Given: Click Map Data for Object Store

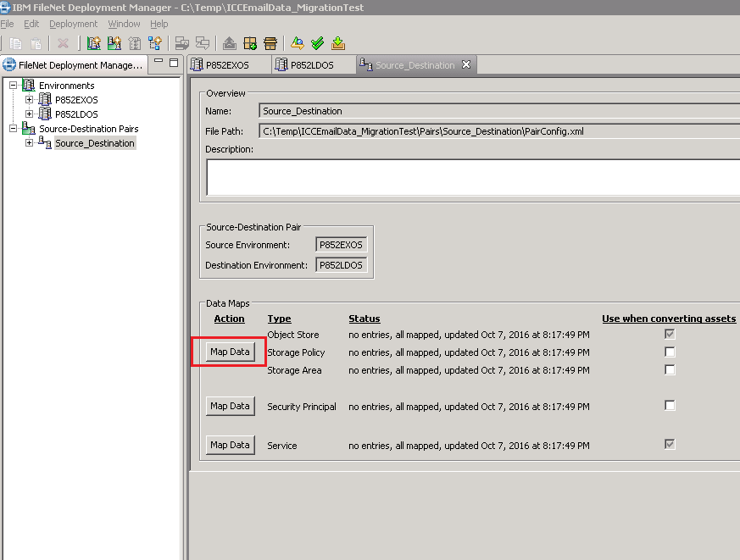Looking at the screenshot, I should coord(229,351).
